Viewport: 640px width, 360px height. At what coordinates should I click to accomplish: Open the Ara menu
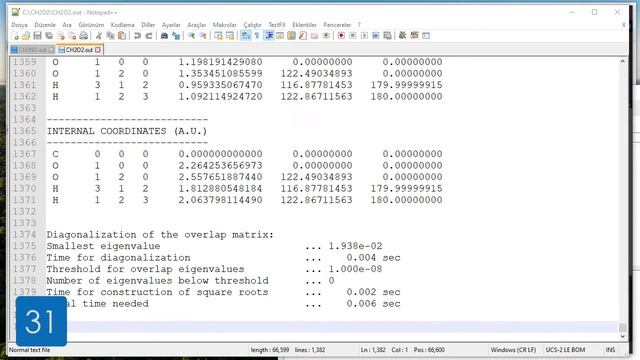(x=67, y=25)
